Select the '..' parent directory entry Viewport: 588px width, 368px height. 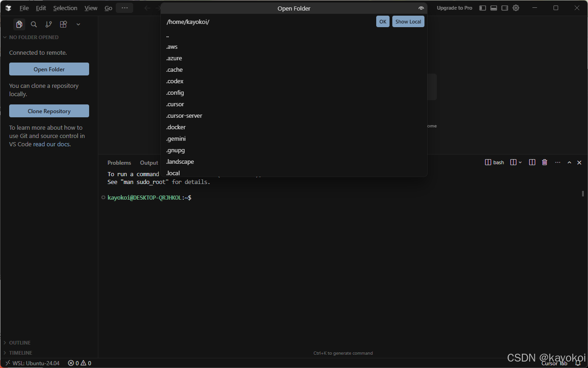pos(294,35)
